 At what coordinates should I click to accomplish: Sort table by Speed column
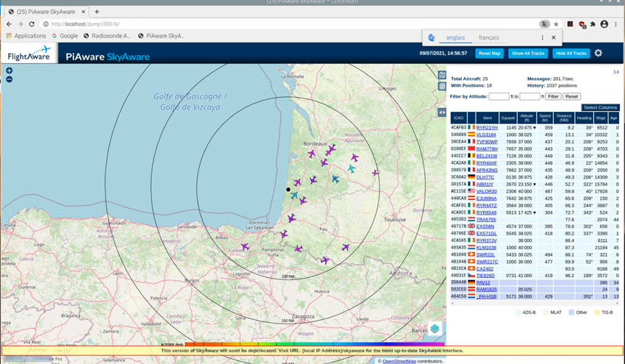point(545,118)
